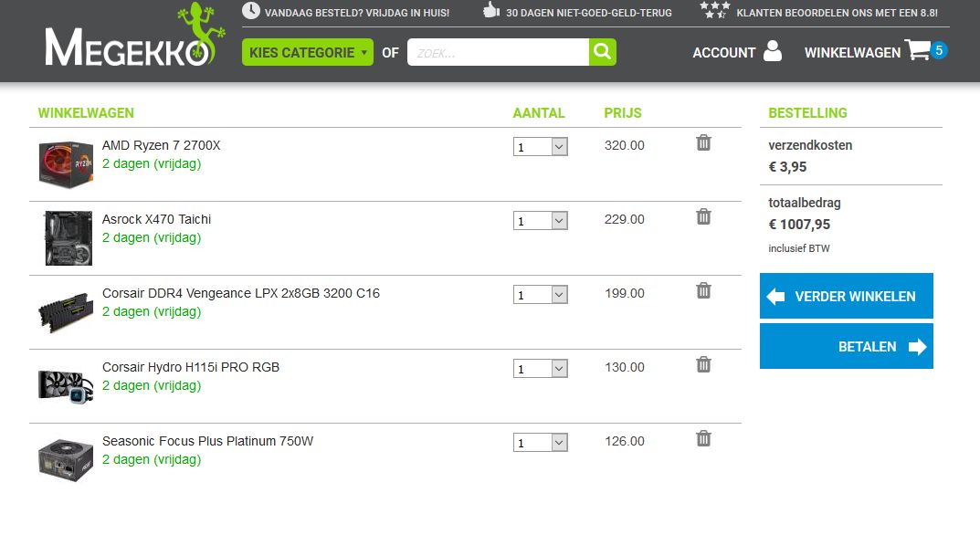Screen dimensions: 980x535
Task: Open Seasonic Focus Plus Platinum 750W link
Action: 207,441
